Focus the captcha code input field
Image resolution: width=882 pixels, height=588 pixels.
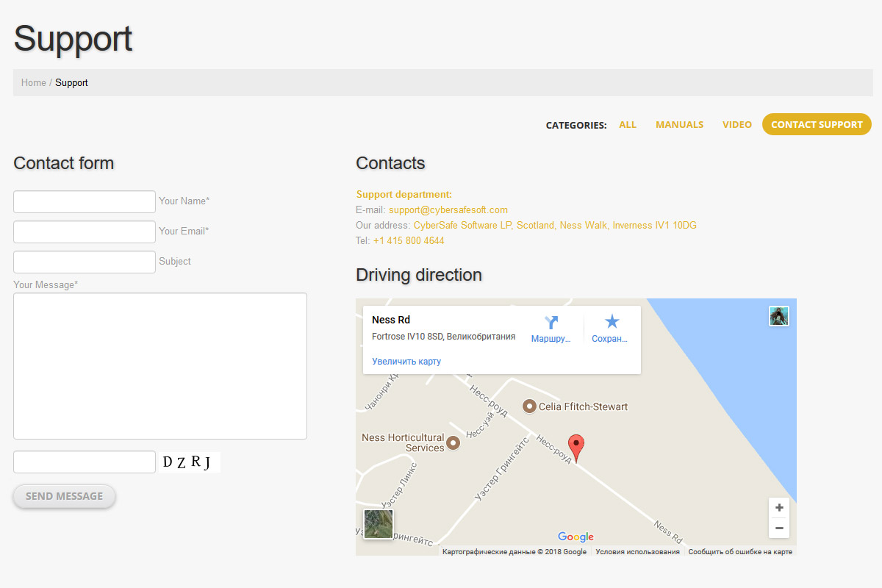point(85,462)
